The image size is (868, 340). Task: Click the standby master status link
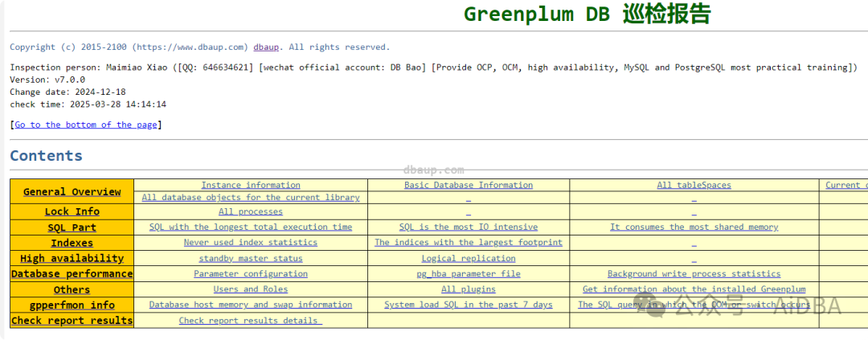[x=251, y=258]
